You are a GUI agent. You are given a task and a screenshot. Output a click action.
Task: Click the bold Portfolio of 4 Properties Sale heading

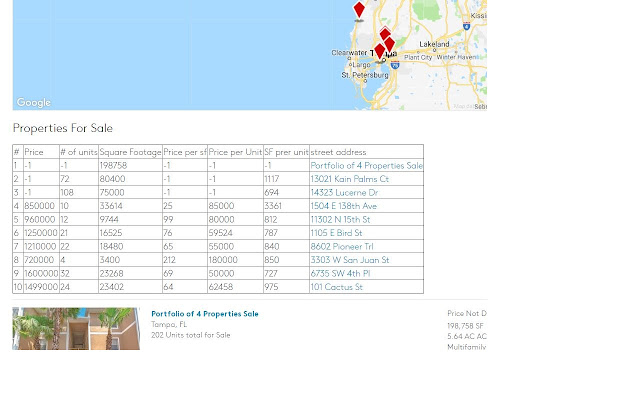click(204, 314)
